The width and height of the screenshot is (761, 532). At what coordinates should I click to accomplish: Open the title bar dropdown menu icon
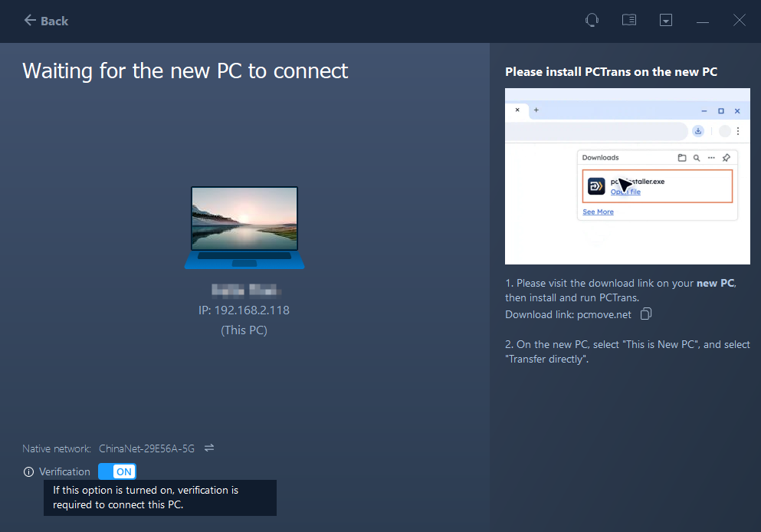666,20
